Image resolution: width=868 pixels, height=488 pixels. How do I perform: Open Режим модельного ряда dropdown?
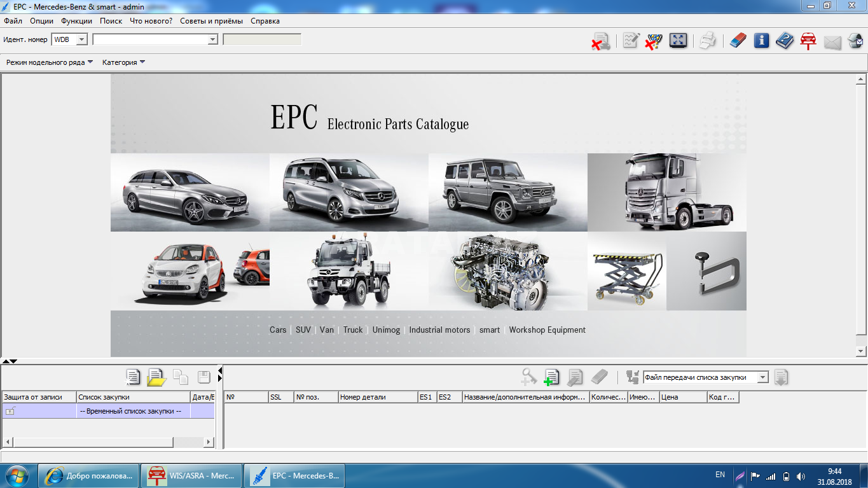tap(49, 62)
